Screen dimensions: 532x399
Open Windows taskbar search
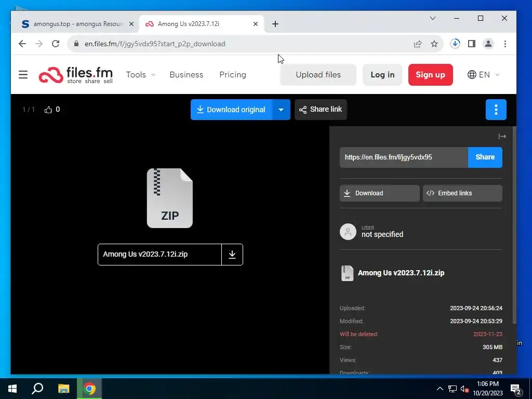(x=37, y=389)
